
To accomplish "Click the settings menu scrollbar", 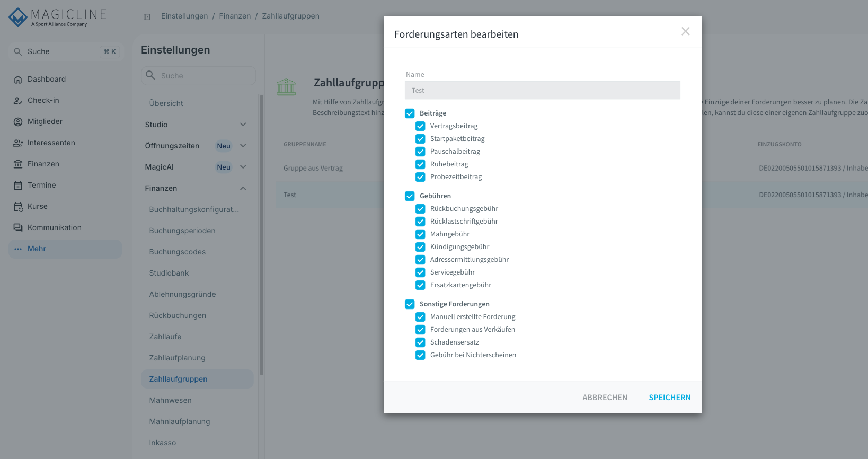I will 261,235.
